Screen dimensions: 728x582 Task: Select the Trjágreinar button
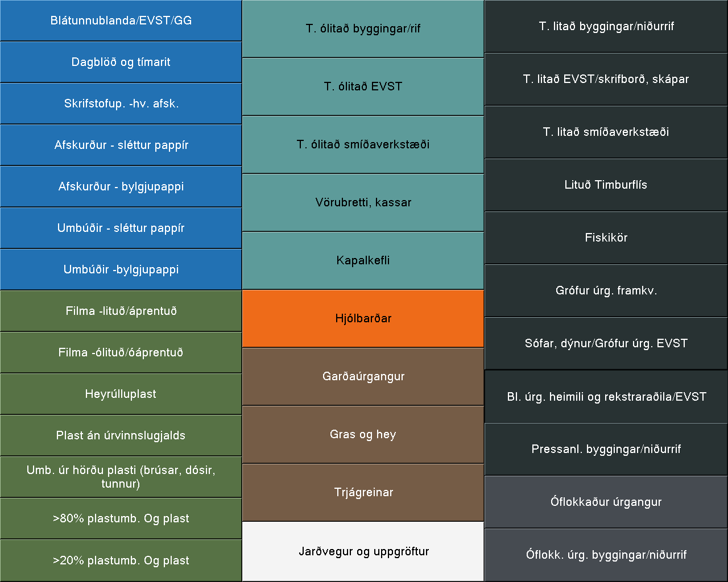(x=363, y=492)
